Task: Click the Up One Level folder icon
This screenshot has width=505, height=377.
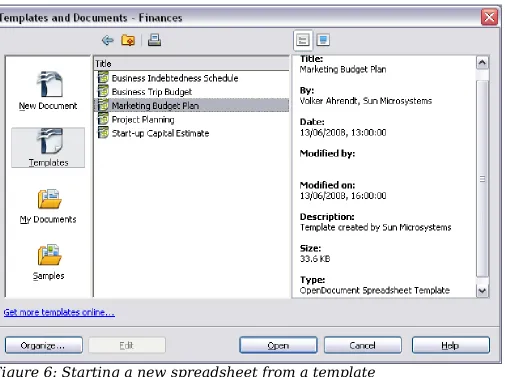Action: tap(128, 40)
